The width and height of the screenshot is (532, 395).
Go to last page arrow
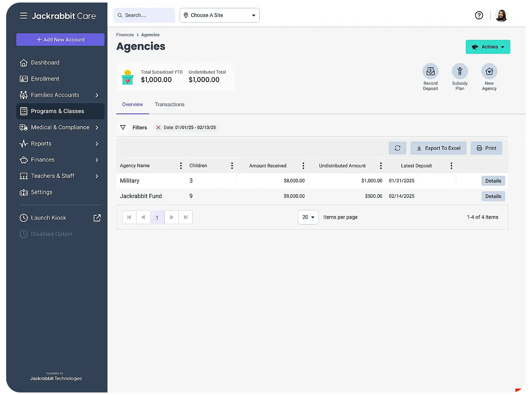[186, 217]
